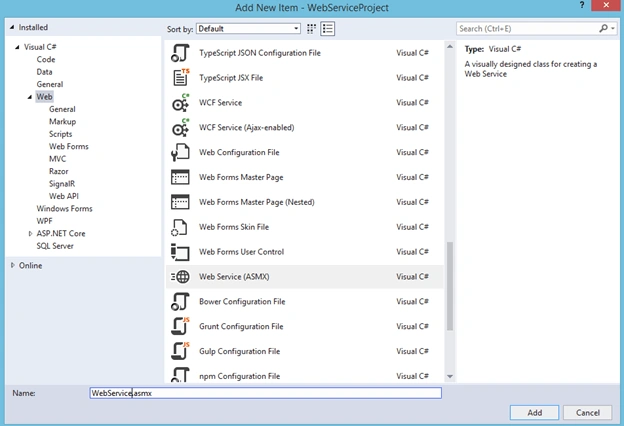Collapse the Installed section
624x426 pixels.
coord(12,27)
